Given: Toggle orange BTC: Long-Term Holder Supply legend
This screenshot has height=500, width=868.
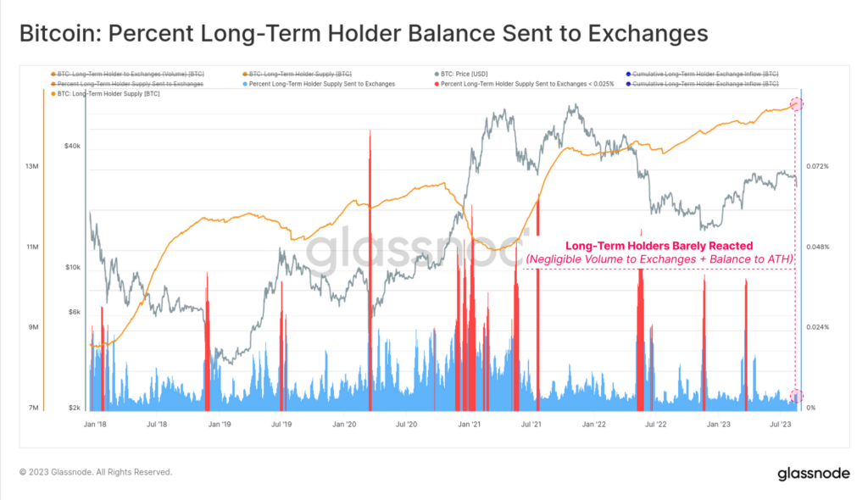Looking at the screenshot, I should tap(105, 93).
